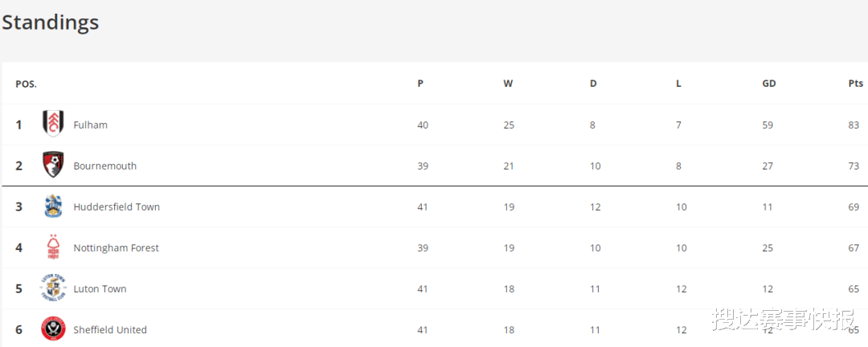
Task: Open the Luton Town team link
Action: point(100,289)
